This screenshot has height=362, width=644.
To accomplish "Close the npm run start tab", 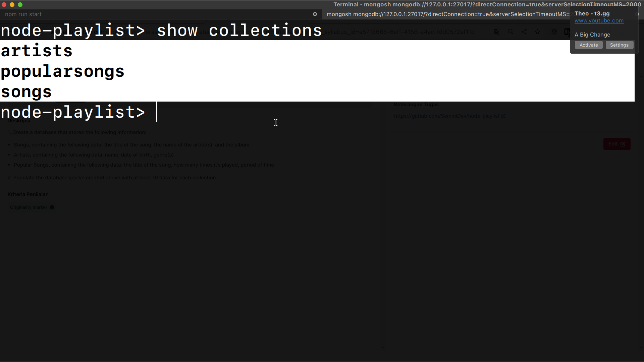I will coord(315,14).
